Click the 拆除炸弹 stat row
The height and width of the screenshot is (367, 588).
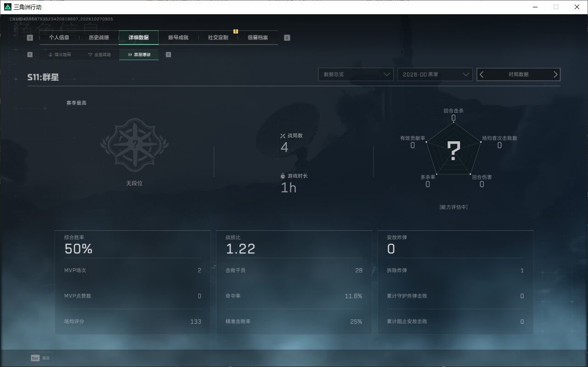click(455, 270)
